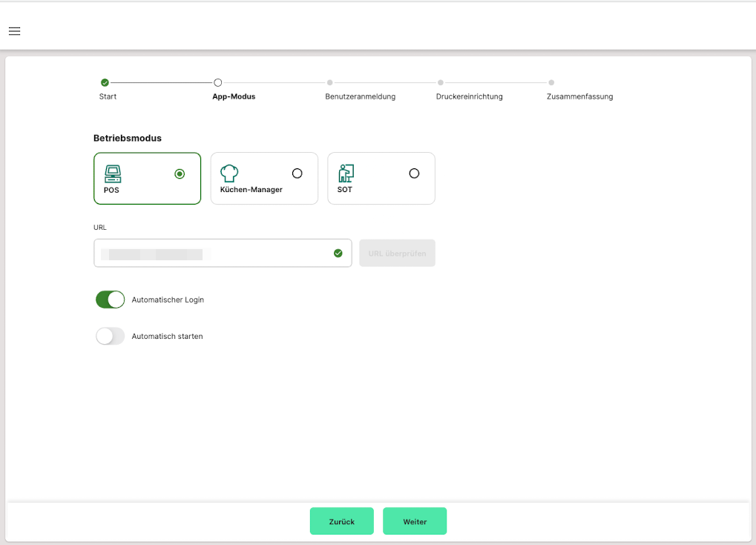
Task: Click the completed Start step circle
Action: tap(105, 82)
